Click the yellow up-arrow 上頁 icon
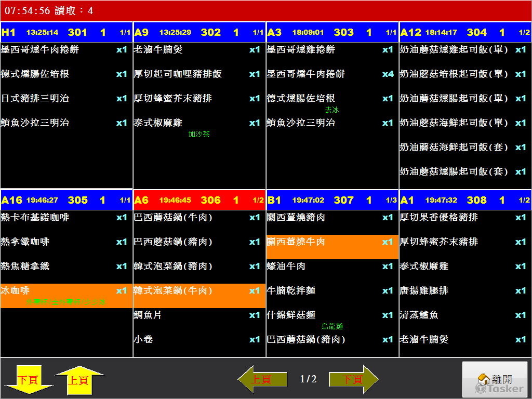 79,380
